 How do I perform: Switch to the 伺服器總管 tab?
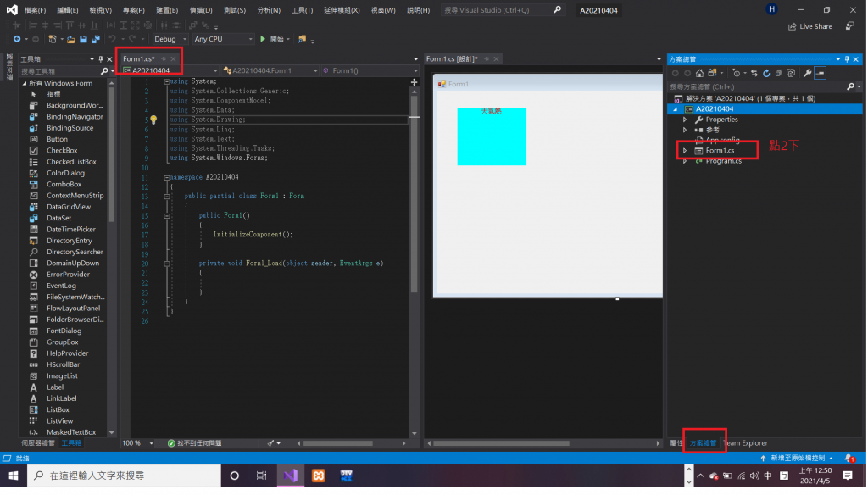[38, 443]
